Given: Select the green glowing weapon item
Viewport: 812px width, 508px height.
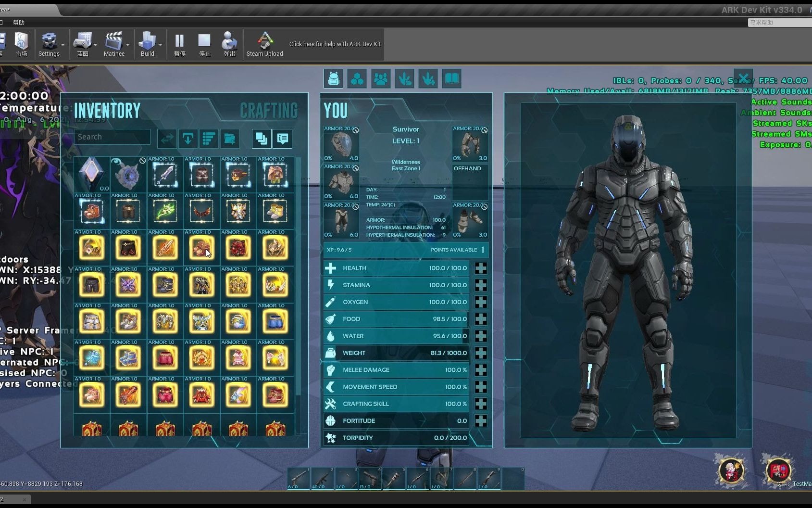Looking at the screenshot, I should [165, 211].
